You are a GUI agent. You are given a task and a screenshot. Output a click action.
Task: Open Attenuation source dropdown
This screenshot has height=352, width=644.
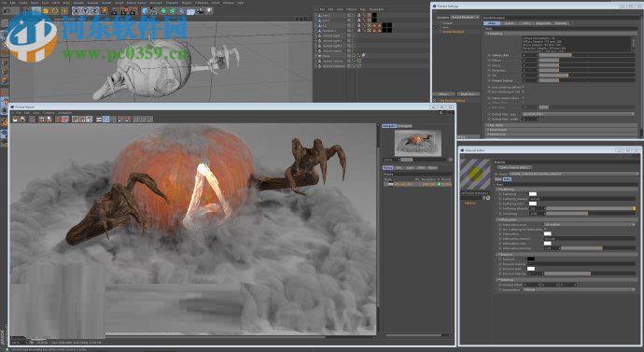click(589, 225)
